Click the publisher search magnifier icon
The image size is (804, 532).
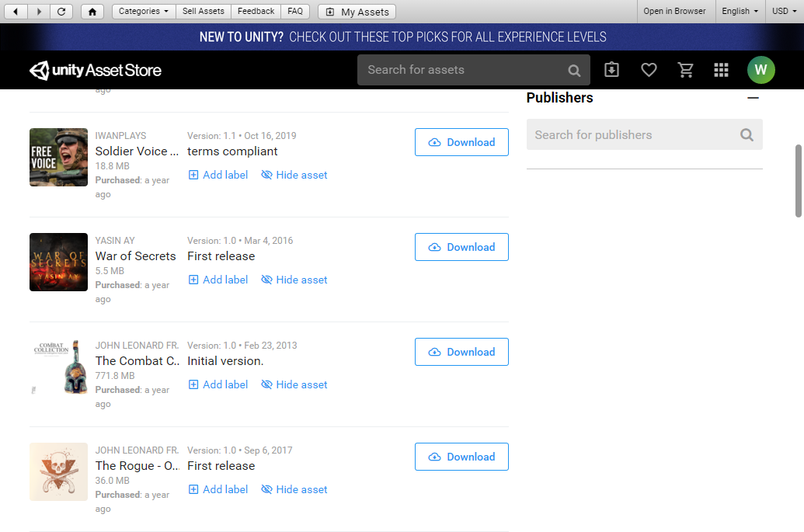pyautogui.click(x=747, y=135)
